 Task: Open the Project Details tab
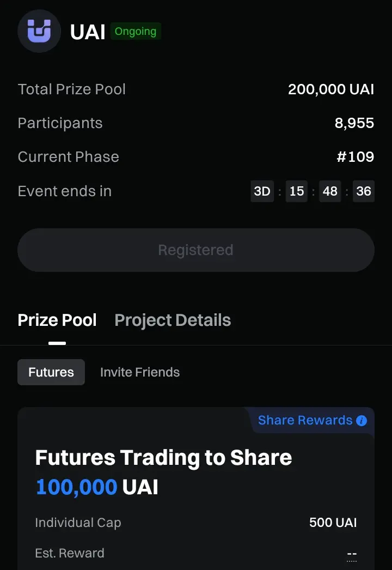click(x=173, y=320)
